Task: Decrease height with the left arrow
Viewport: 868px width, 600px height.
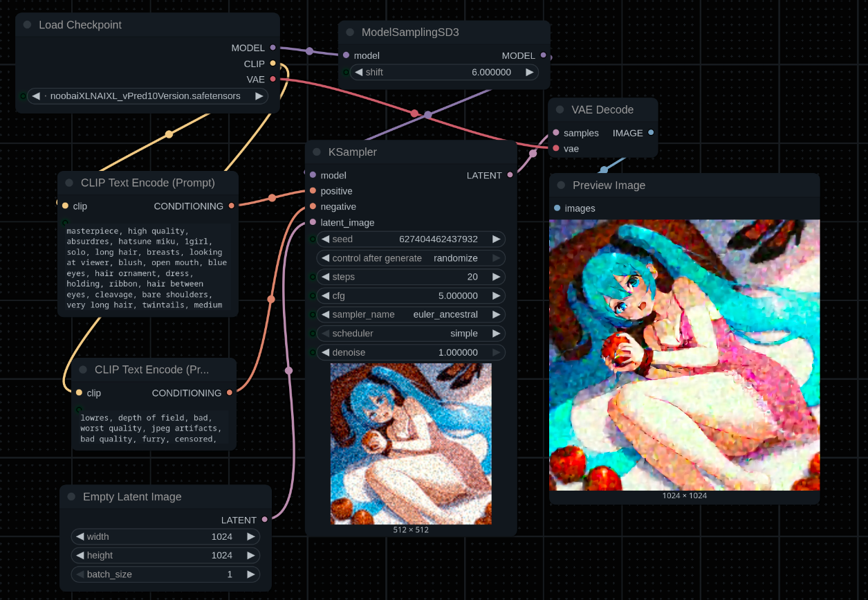Action: pos(80,555)
